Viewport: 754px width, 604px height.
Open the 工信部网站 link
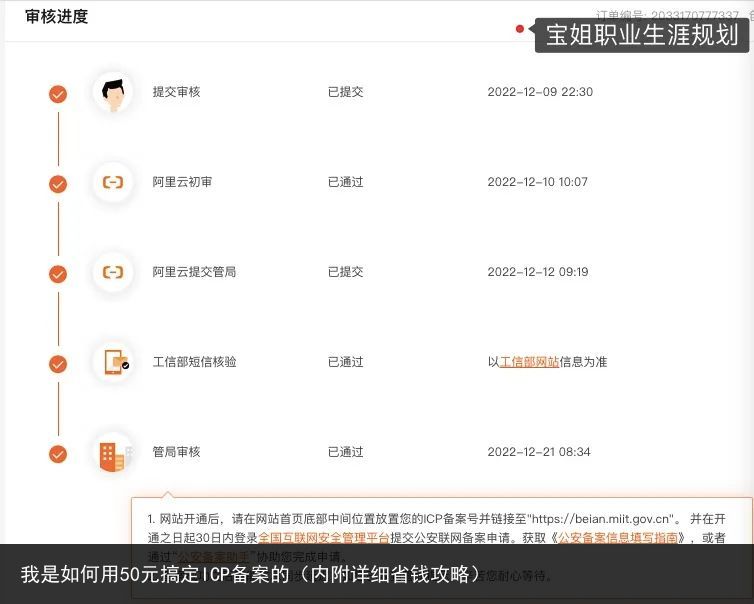(529, 362)
